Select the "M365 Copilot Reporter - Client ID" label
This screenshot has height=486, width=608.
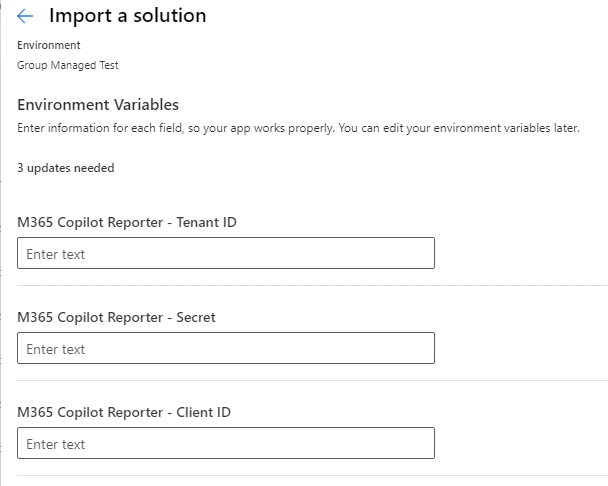[124, 412]
